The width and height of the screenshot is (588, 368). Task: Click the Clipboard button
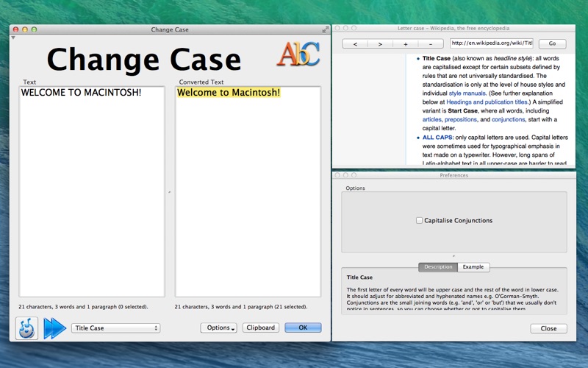click(x=261, y=328)
